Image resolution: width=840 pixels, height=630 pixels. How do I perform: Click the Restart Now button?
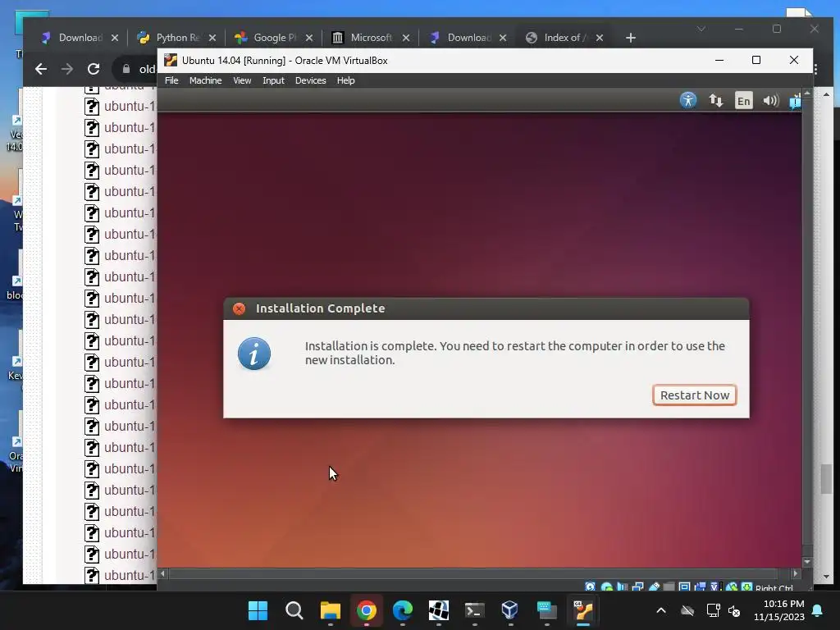click(x=694, y=395)
